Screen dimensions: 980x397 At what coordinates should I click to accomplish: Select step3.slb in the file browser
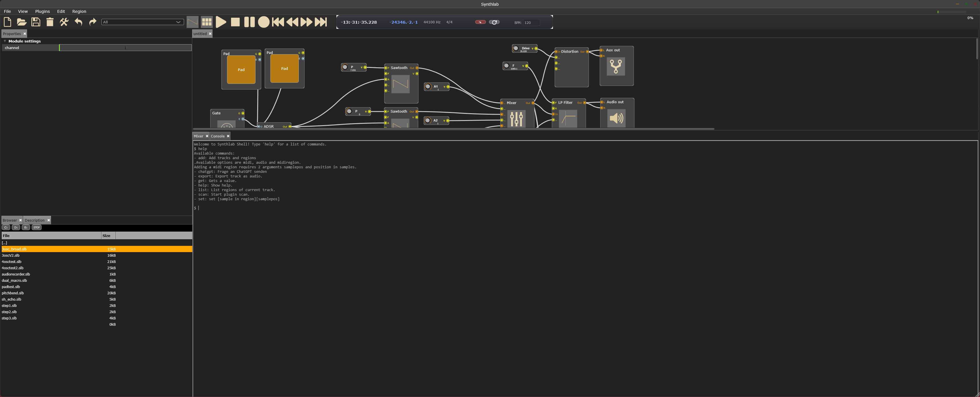point(97,318)
